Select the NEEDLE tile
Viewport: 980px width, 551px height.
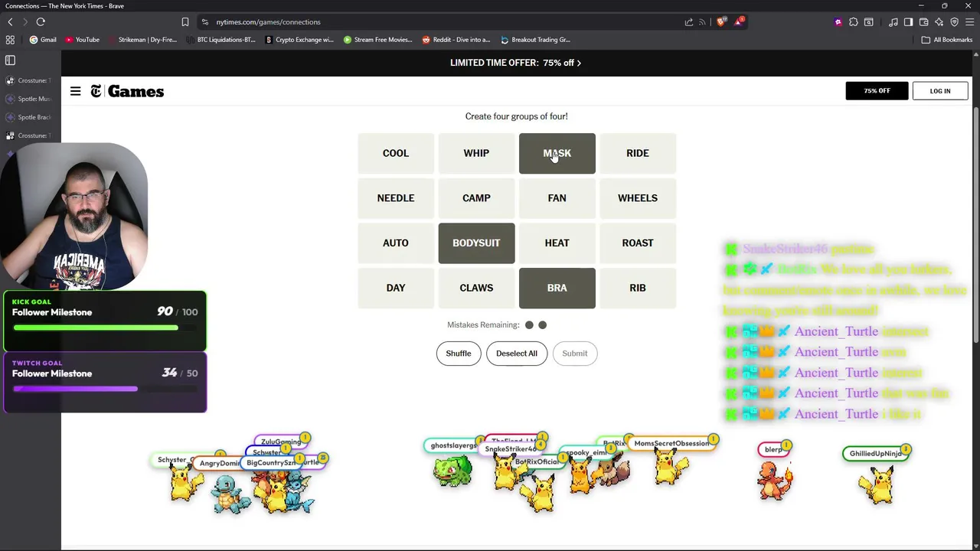click(x=396, y=198)
